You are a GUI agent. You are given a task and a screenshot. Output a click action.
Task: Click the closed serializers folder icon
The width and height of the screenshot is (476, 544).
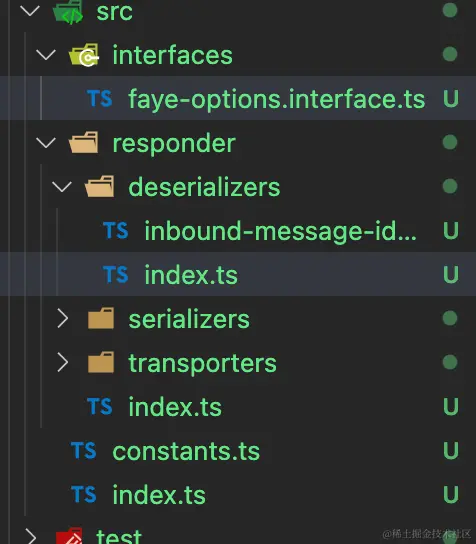(101, 318)
